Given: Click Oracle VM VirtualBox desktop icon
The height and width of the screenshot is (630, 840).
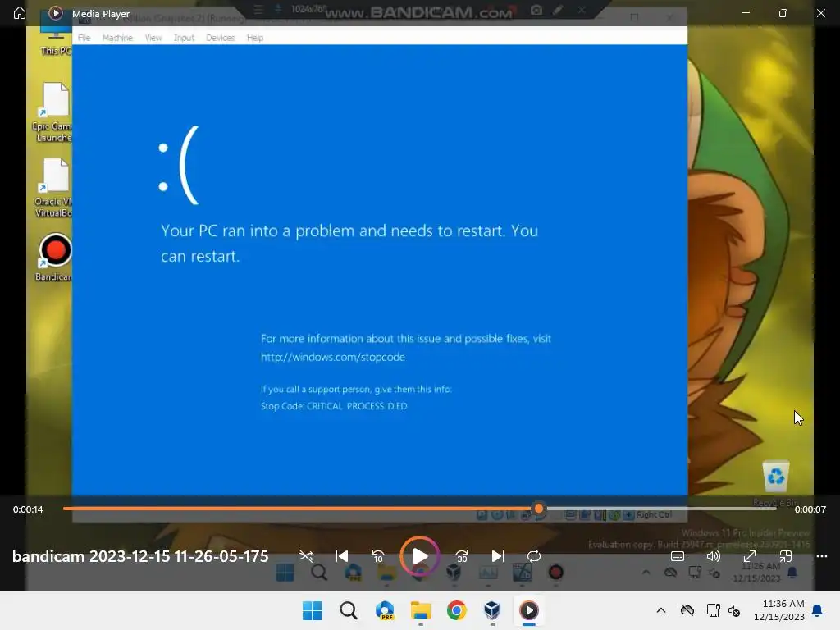Looking at the screenshot, I should [53, 188].
